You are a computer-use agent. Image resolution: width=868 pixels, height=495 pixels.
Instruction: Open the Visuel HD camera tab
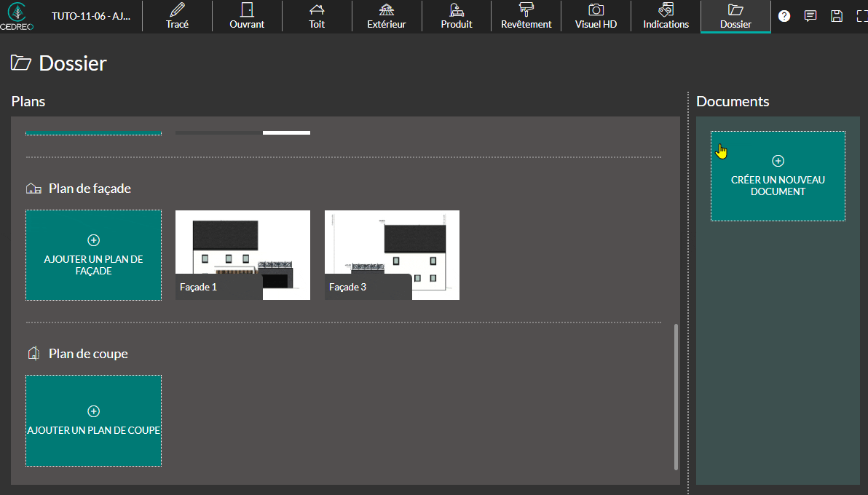596,16
